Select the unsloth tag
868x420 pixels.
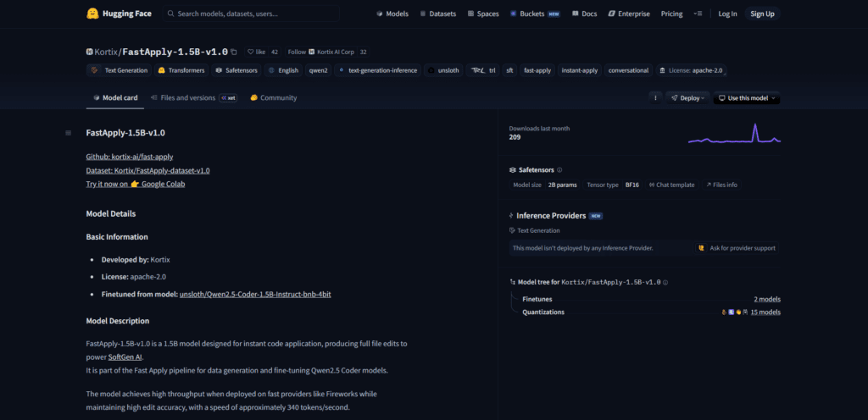444,70
